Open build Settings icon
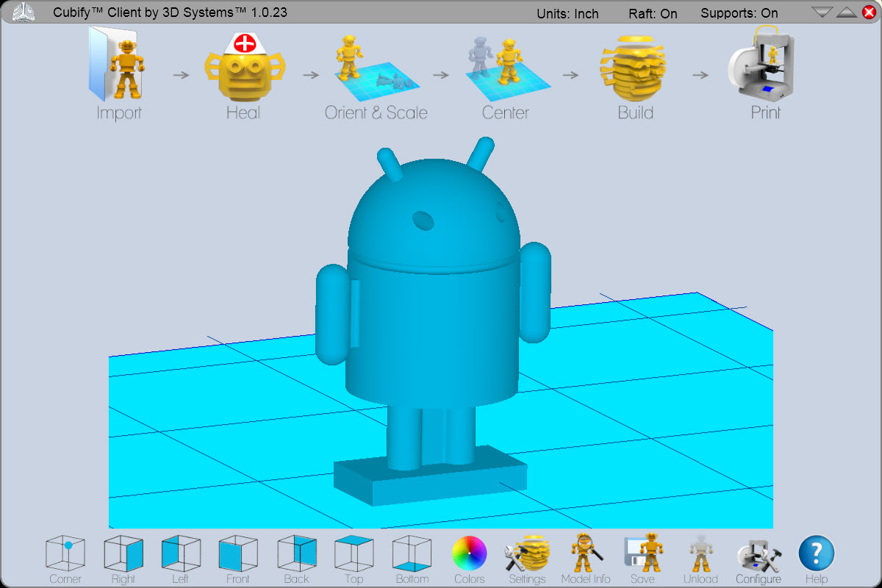Screen dimensions: 882x588 pyautogui.click(x=528, y=553)
